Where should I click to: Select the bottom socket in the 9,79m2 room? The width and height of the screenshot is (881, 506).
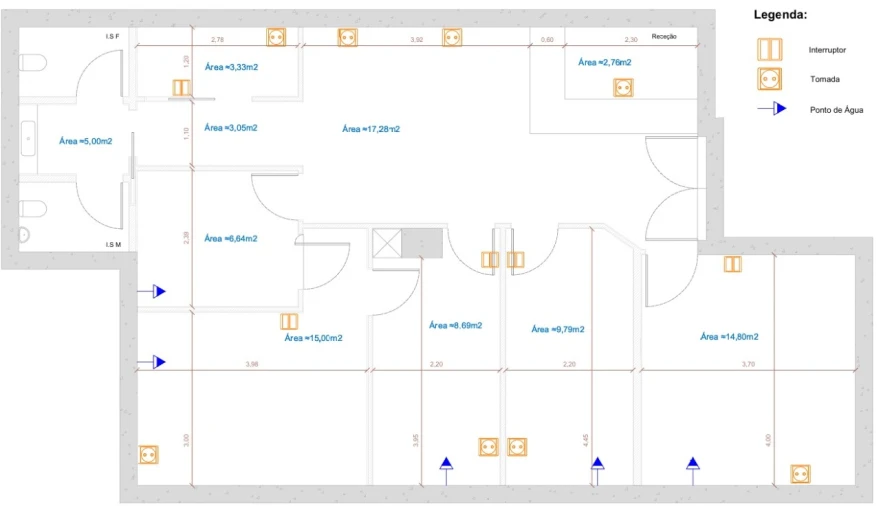(517, 447)
